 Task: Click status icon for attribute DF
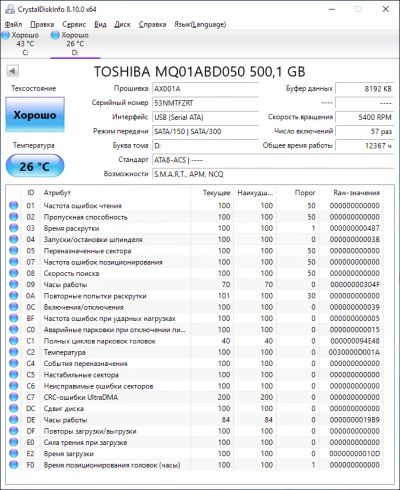click(14, 431)
